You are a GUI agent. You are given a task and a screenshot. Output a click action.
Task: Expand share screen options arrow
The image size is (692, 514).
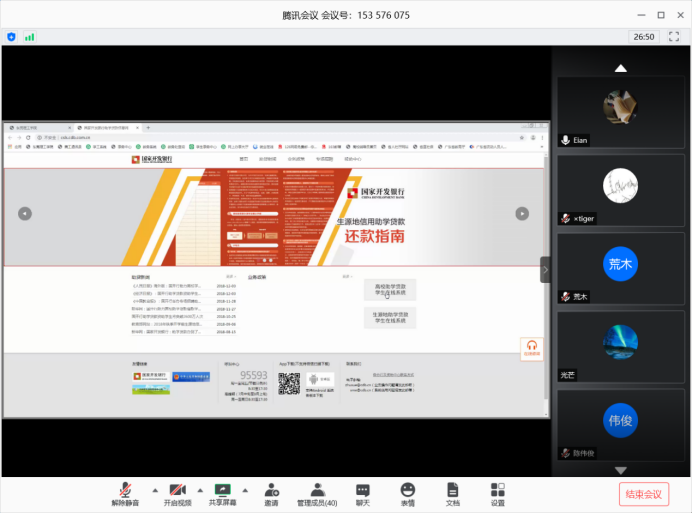[x=246, y=489]
